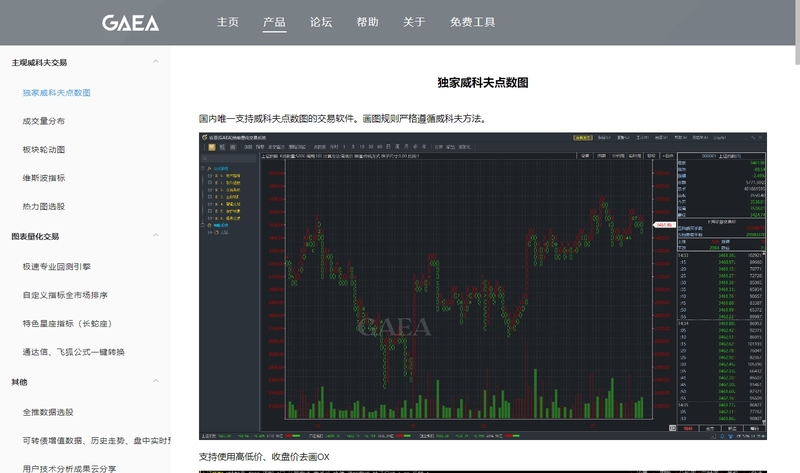The height and width of the screenshot is (473, 800).
Task: Open 可转债增值数据 sidebar entry
Action: pos(96,440)
